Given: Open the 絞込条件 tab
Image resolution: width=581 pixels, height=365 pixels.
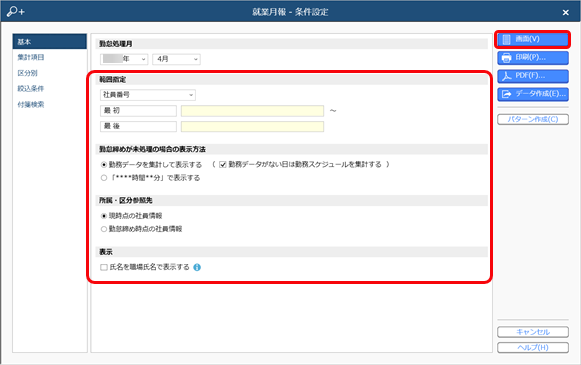Looking at the screenshot, I should pyautogui.click(x=31, y=89).
